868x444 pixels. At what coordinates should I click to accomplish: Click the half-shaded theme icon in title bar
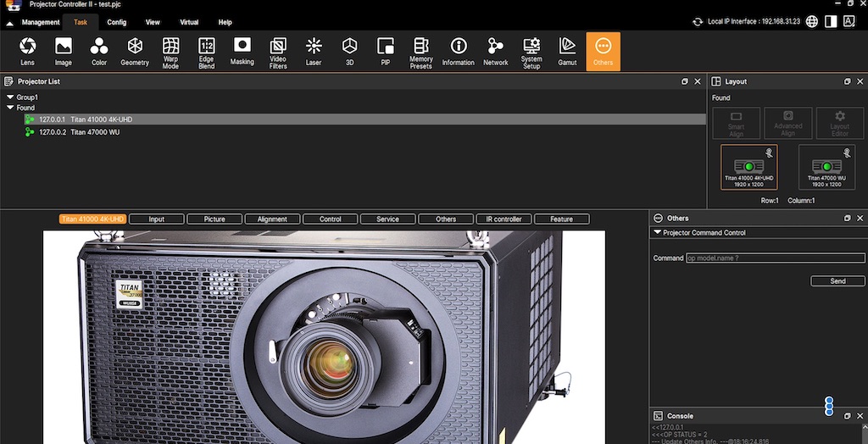click(831, 21)
